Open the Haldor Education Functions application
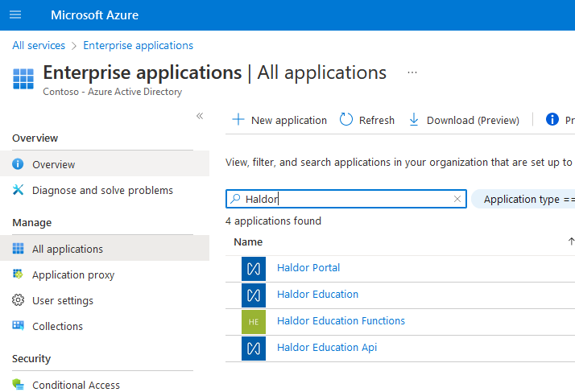Image resolution: width=575 pixels, height=392 pixels. point(341,321)
